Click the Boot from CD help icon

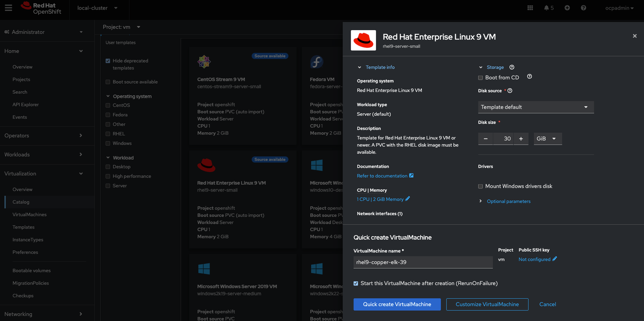[530, 76]
